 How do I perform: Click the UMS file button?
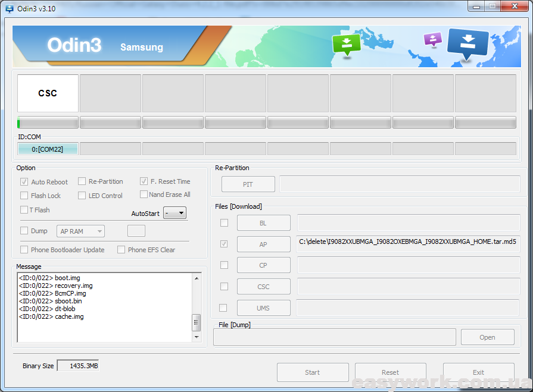pos(263,308)
